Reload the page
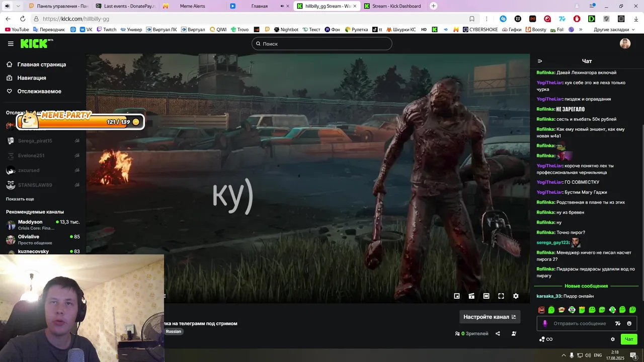The image size is (644, 362). [x=23, y=19]
